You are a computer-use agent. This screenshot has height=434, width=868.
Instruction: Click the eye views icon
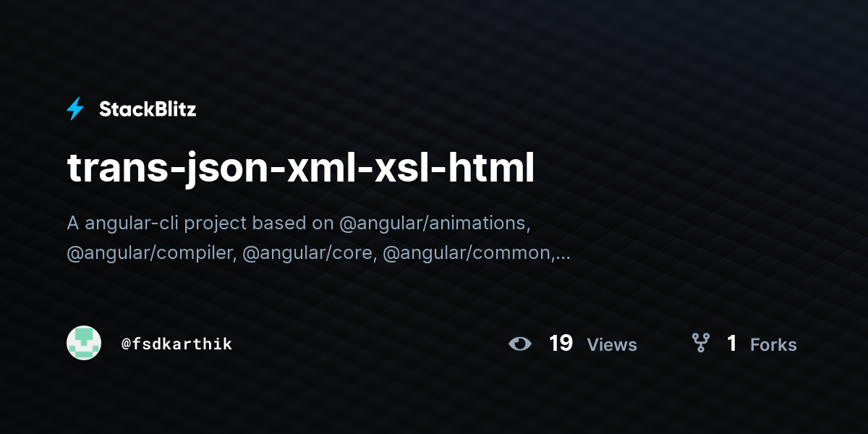click(519, 343)
